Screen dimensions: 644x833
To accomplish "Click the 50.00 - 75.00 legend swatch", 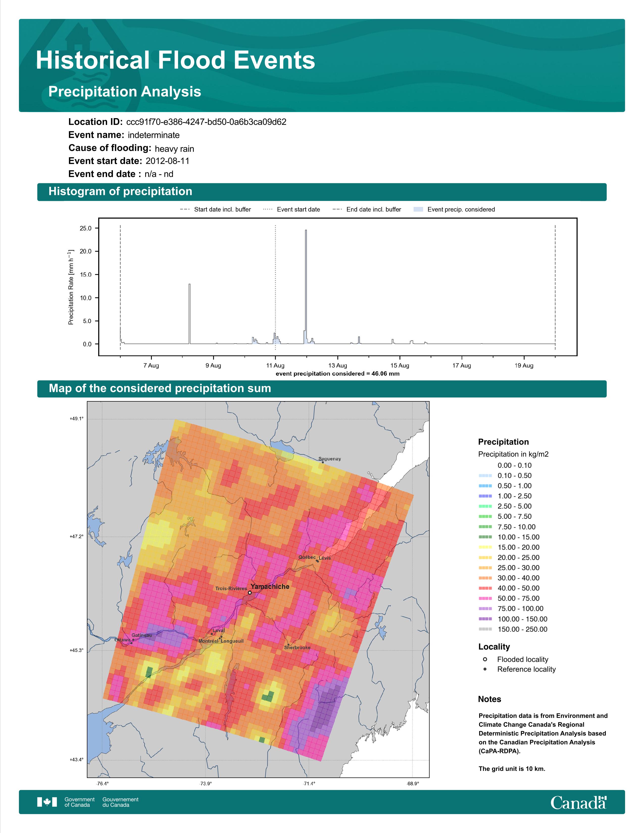I will [x=485, y=598].
